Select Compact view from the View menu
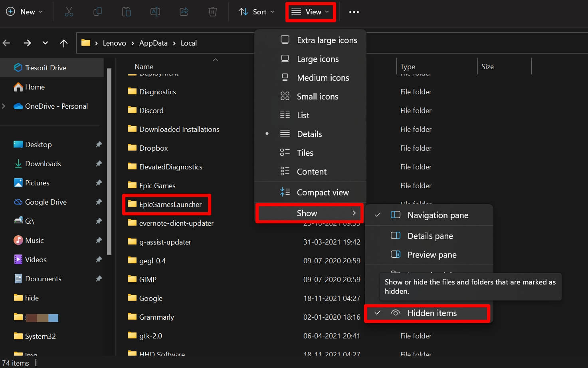The height and width of the screenshot is (368, 588). [323, 192]
